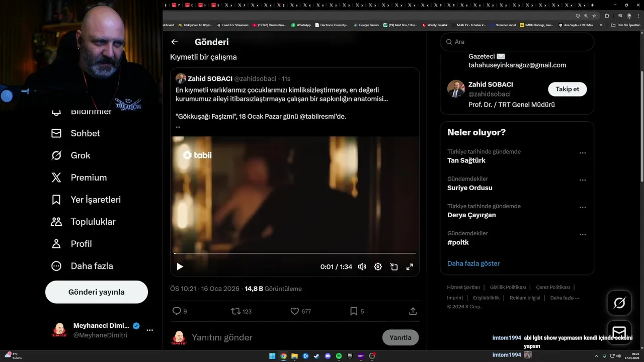Open the Streamer Panel bookmark
644x362 pixels.
pos(503,25)
